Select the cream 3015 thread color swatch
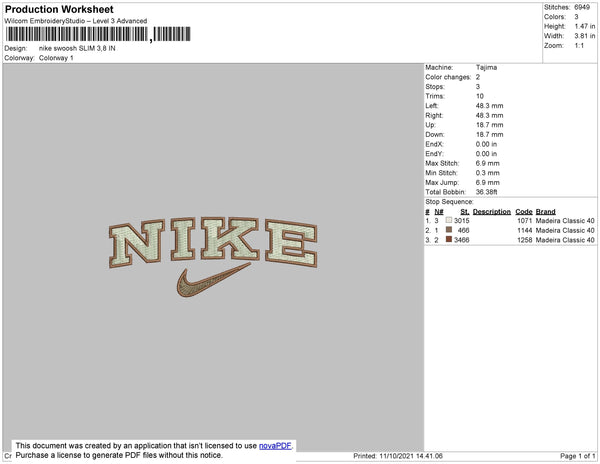The image size is (600, 464). click(449, 220)
